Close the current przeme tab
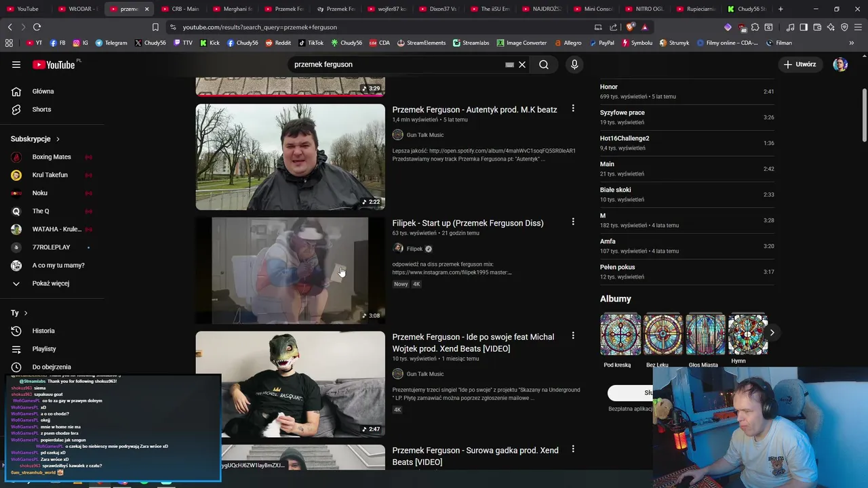 (x=146, y=9)
